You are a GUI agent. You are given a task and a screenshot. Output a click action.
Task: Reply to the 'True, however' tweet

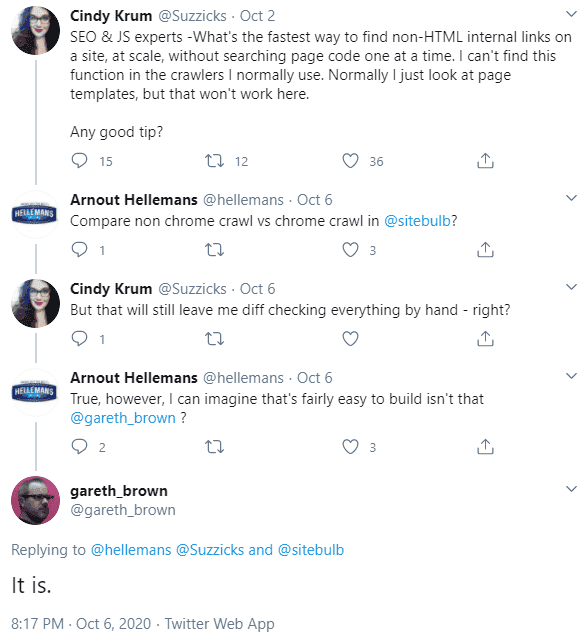[x=79, y=446]
